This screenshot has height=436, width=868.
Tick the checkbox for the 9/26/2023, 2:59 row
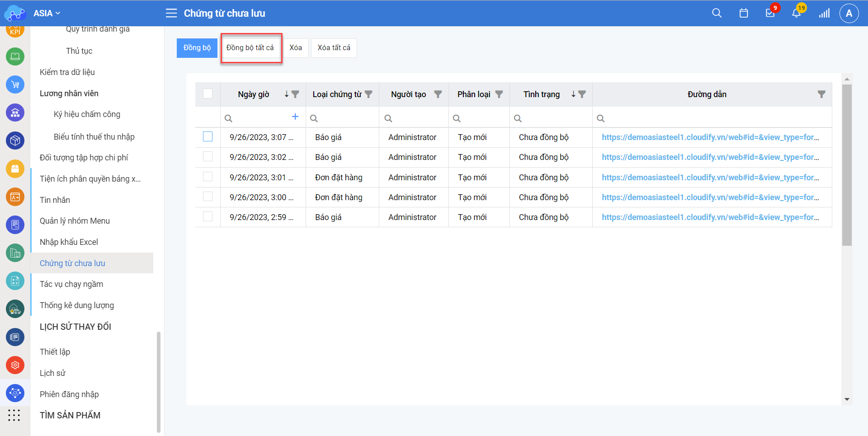[208, 216]
